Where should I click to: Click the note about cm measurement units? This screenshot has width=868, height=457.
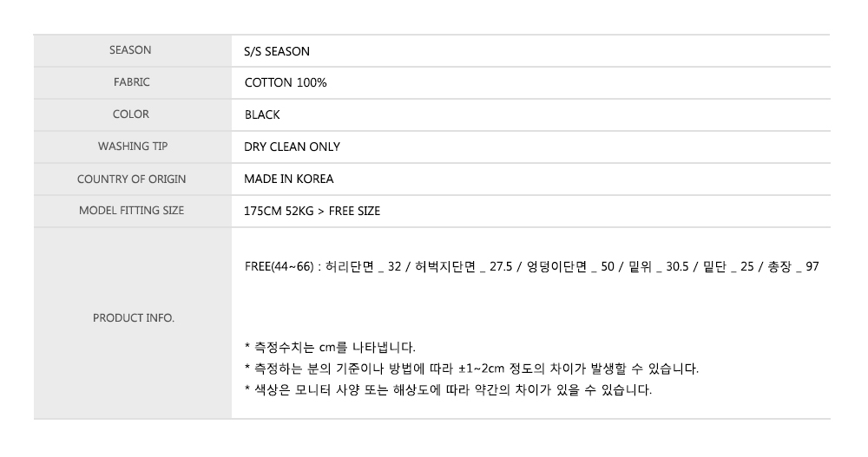point(331,347)
